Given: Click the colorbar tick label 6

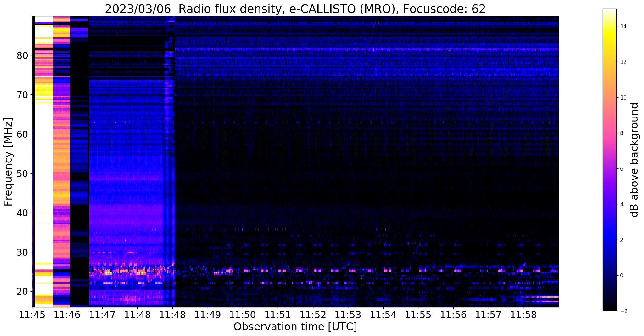Looking at the screenshot, I should (621, 169).
